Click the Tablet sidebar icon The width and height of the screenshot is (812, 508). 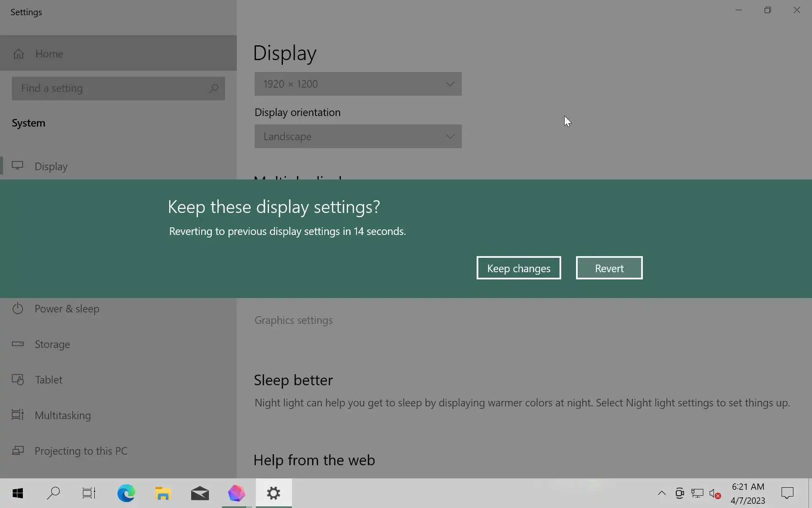[18, 379]
